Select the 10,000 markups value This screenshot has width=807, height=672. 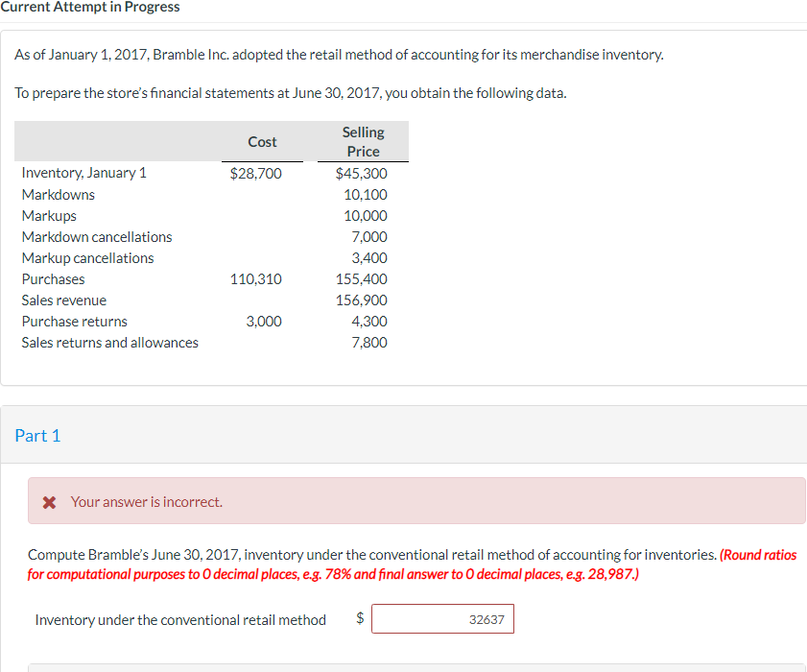[366, 216]
